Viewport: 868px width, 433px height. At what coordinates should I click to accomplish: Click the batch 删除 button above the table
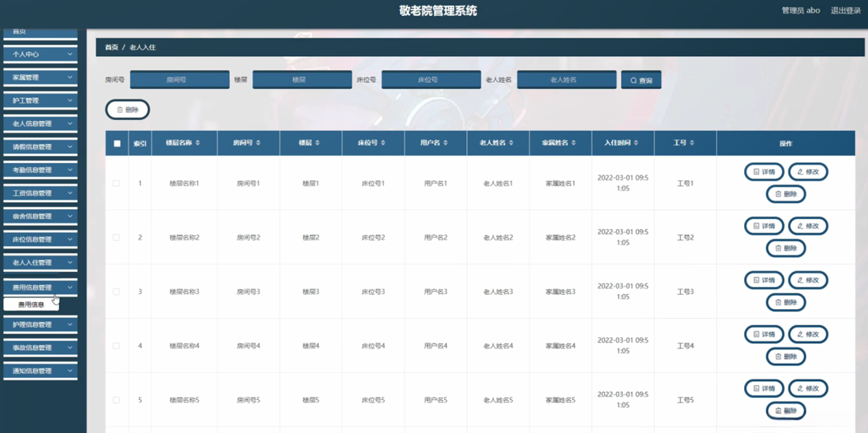[127, 110]
